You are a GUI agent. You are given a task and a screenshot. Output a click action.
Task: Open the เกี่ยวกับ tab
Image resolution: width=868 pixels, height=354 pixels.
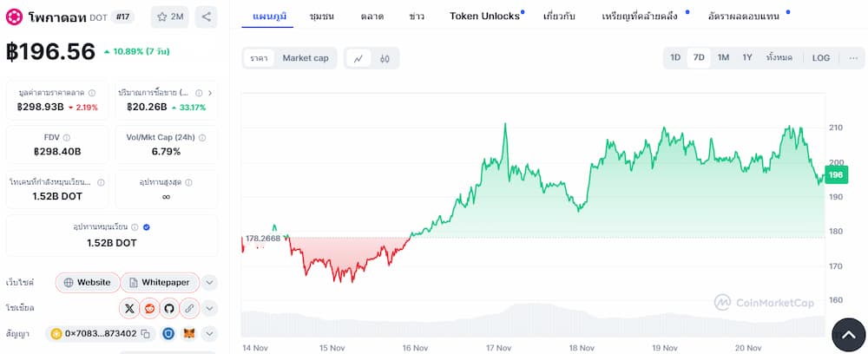click(x=559, y=16)
